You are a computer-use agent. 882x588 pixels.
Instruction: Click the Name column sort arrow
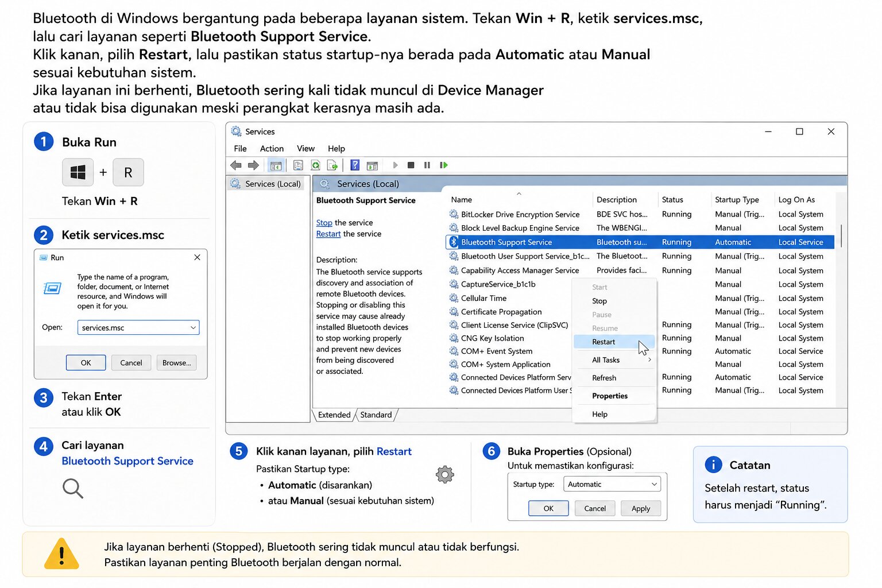[x=519, y=194]
